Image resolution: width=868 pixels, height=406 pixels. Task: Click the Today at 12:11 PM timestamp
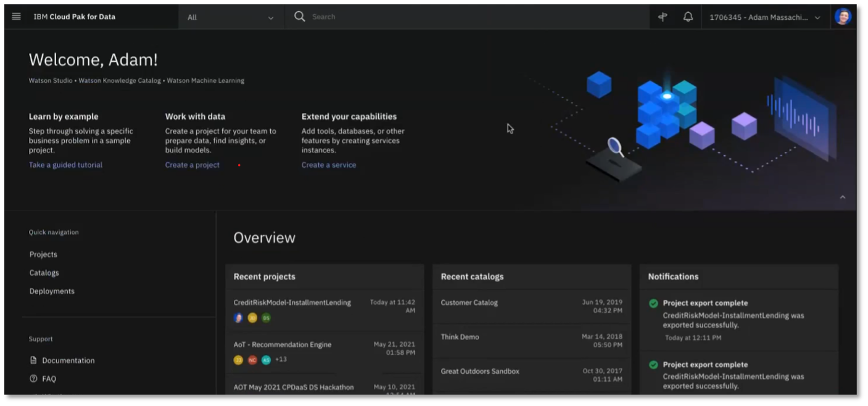pos(693,338)
